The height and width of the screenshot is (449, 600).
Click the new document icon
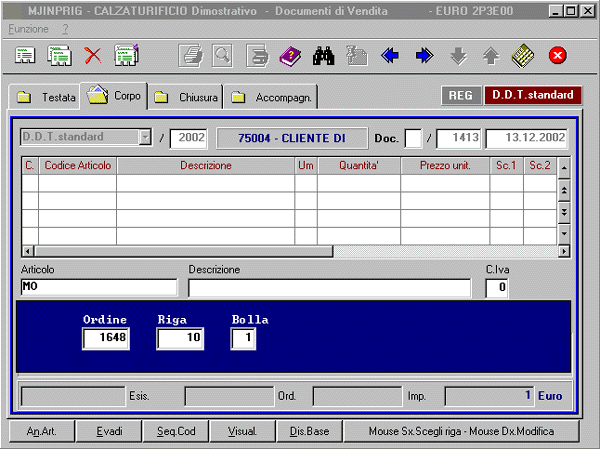pos(25,56)
